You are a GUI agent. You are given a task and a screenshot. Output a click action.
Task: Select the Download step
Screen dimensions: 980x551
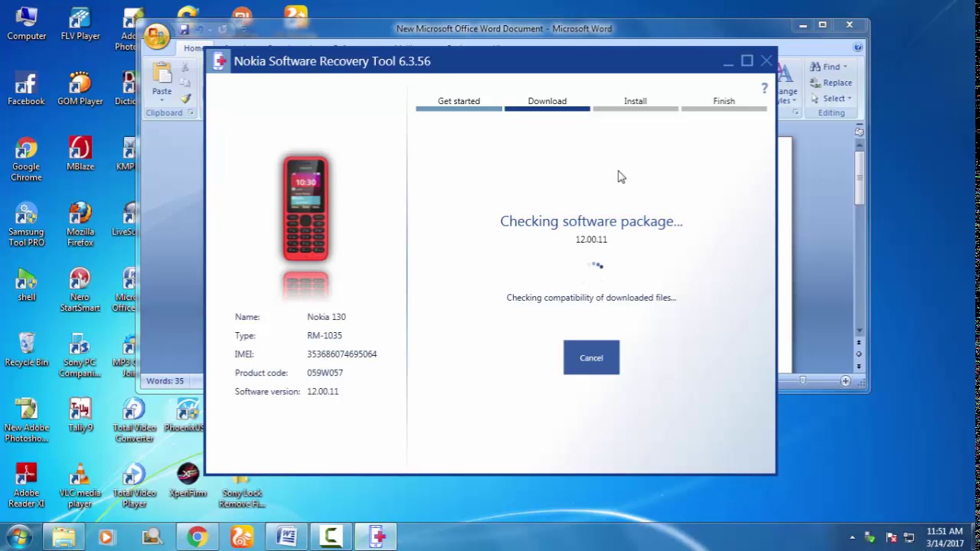point(547,101)
